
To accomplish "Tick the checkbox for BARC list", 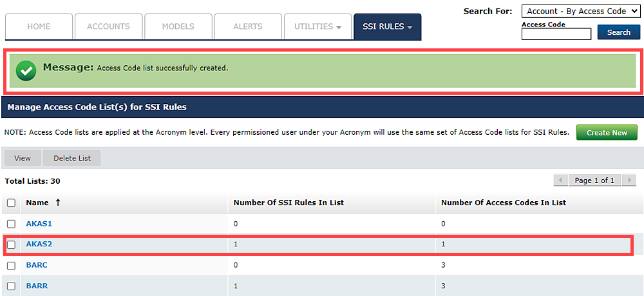I will tap(11, 265).
